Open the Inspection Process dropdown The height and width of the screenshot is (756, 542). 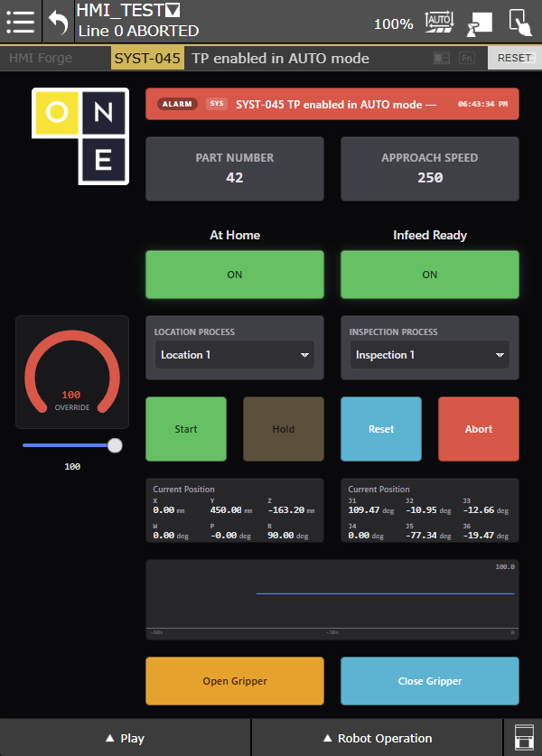point(430,355)
